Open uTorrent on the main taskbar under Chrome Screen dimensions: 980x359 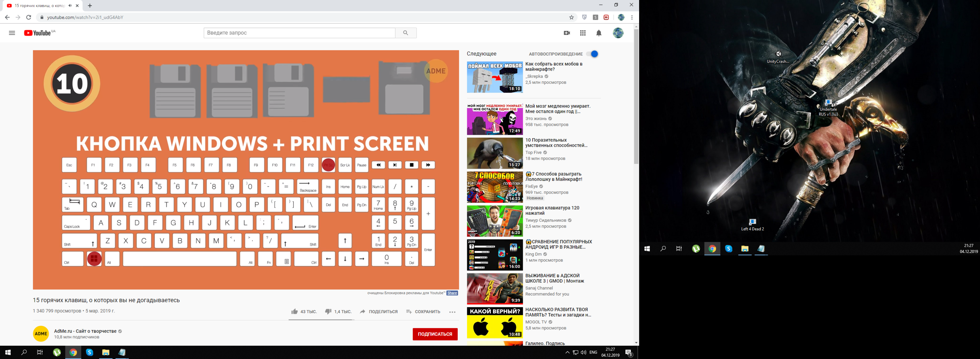point(57,353)
